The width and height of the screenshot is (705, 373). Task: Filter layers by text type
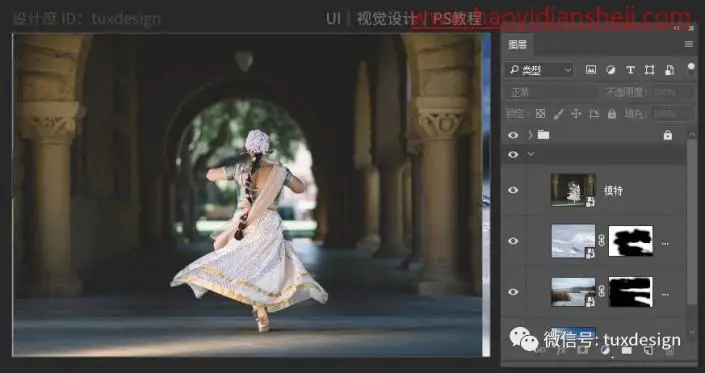[x=630, y=70]
